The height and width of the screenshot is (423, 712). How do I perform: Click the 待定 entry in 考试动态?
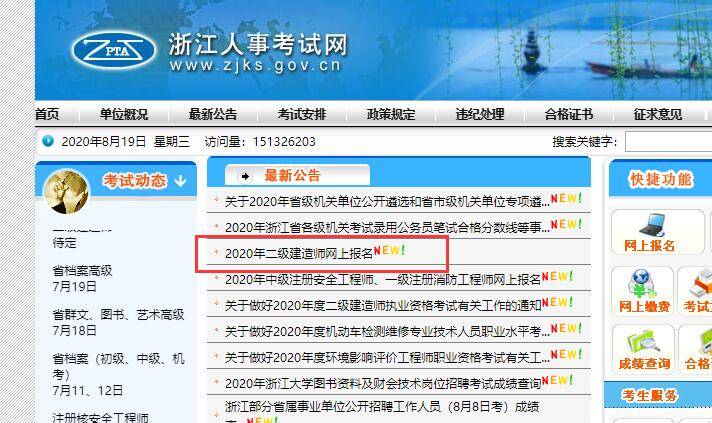pos(64,243)
